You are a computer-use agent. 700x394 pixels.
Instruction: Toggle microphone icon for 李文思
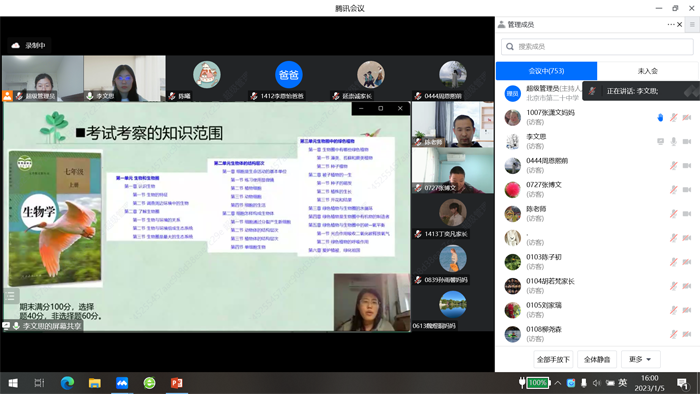pyautogui.click(x=674, y=141)
